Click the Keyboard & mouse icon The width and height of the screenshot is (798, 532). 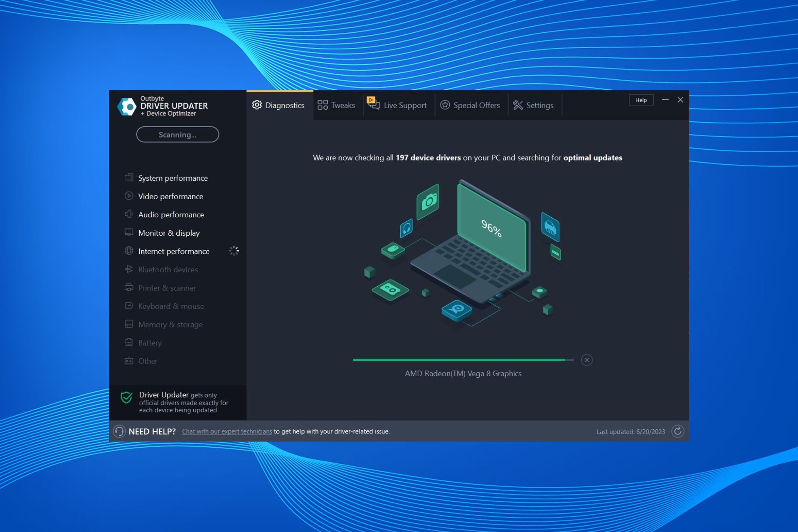[x=129, y=305]
